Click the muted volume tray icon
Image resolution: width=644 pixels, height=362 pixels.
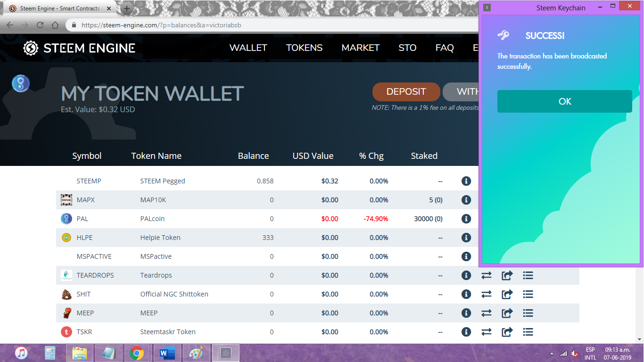pyautogui.click(x=574, y=353)
